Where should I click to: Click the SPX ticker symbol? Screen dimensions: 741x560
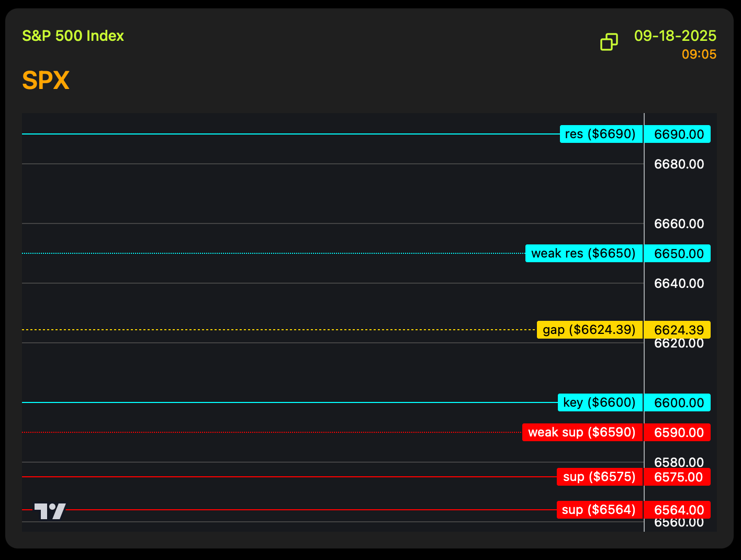coord(46,81)
